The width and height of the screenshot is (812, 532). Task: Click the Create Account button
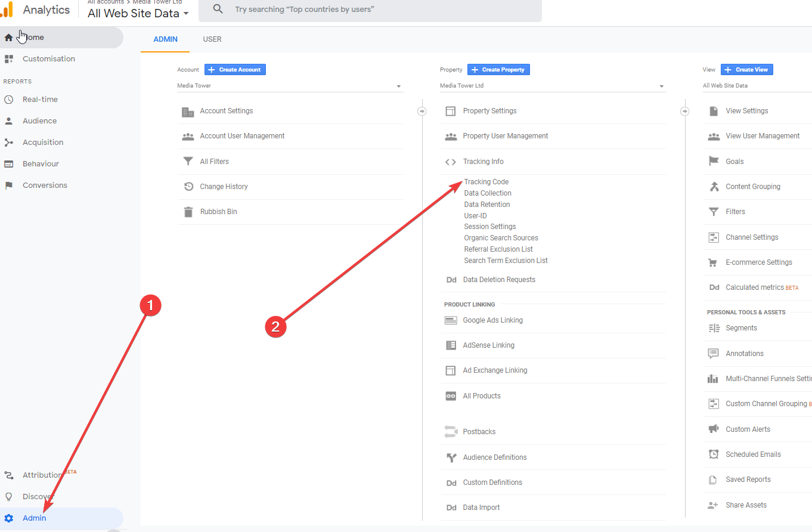(235, 70)
